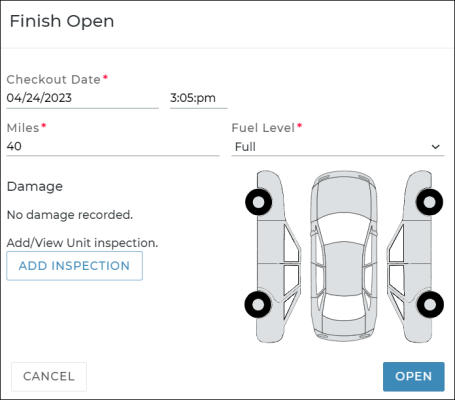Click the ADD INSPECTION button

[74, 266]
